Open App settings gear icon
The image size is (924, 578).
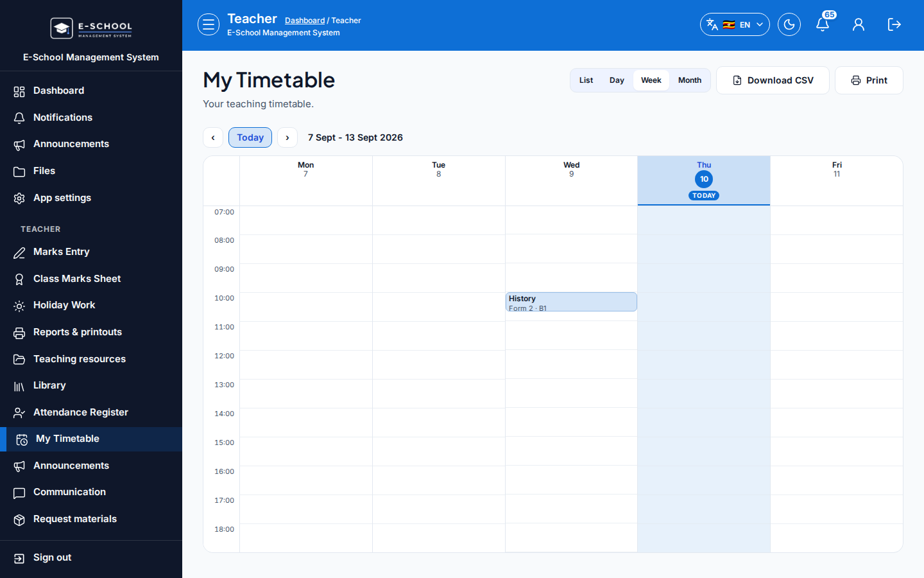tap(19, 198)
